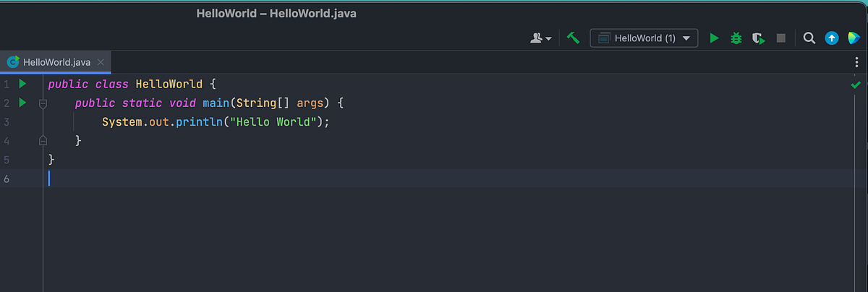Open the editor tabs three-dot menu
The width and height of the screenshot is (868, 292).
coord(857,63)
